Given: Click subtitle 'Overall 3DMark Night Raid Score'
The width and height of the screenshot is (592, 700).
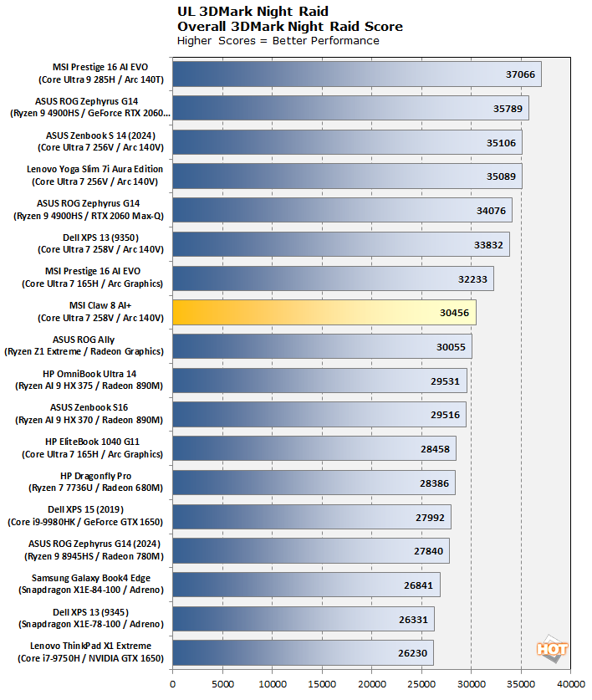Looking at the screenshot, I should (x=290, y=26).
